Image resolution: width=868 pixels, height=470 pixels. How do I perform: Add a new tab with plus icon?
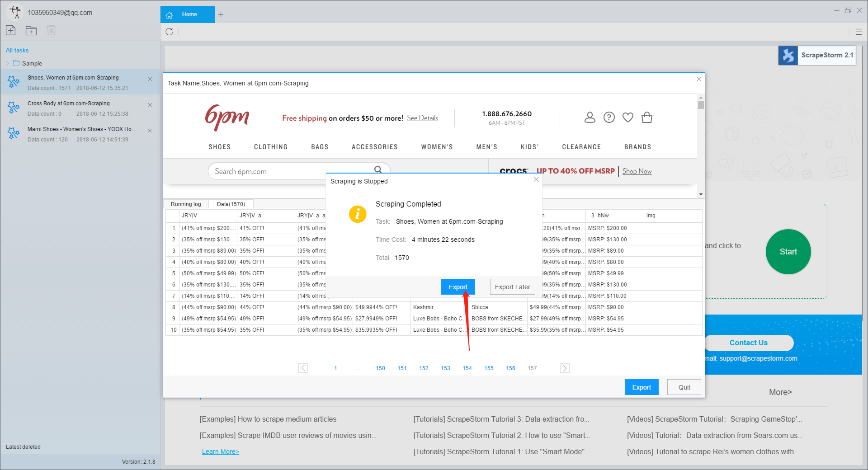pyautogui.click(x=221, y=14)
